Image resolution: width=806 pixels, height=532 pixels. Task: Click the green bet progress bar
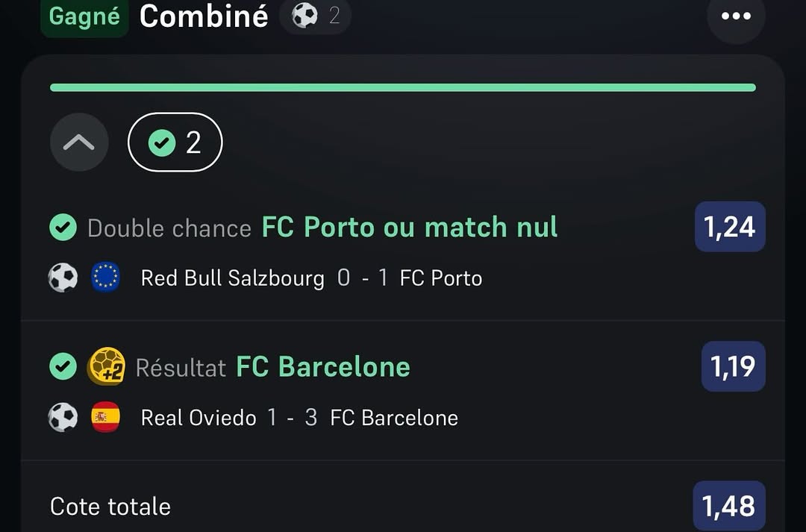pyautogui.click(x=403, y=87)
